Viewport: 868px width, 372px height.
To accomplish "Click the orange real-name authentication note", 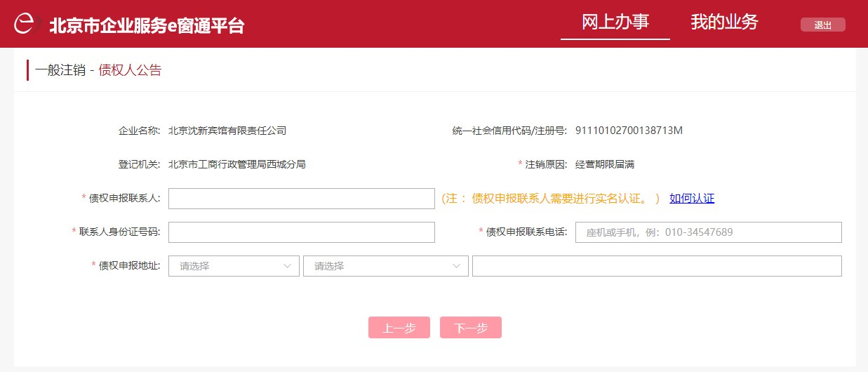I will point(550,199).
